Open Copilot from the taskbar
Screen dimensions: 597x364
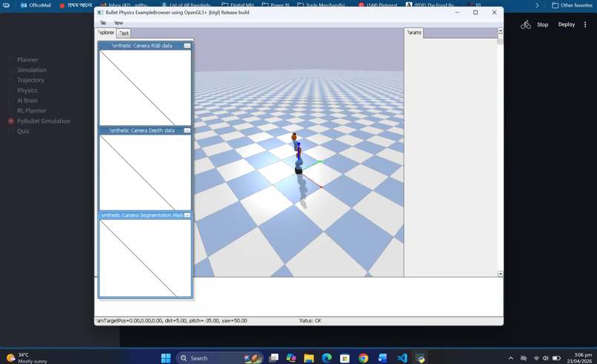[291, 358]
